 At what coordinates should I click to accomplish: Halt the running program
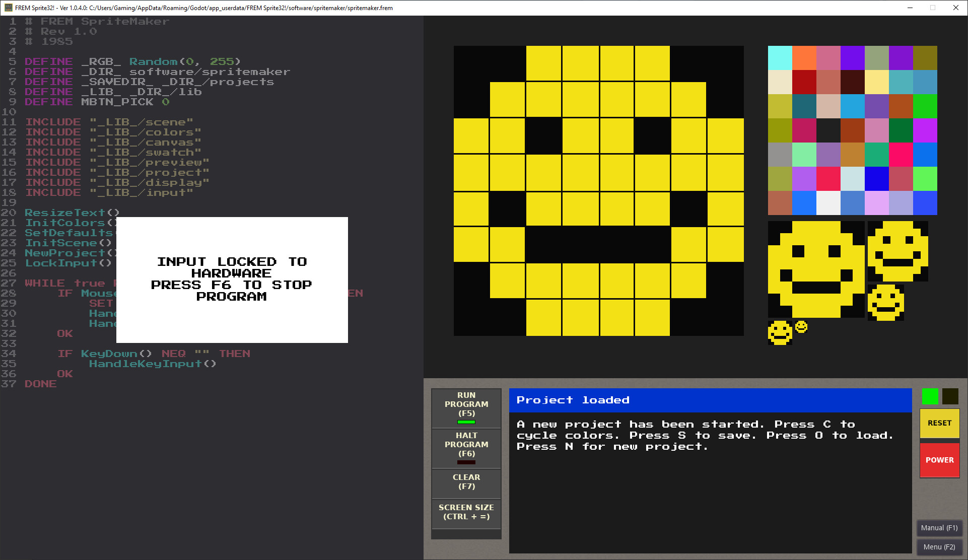pyautogui.click(x=466, y=448)
